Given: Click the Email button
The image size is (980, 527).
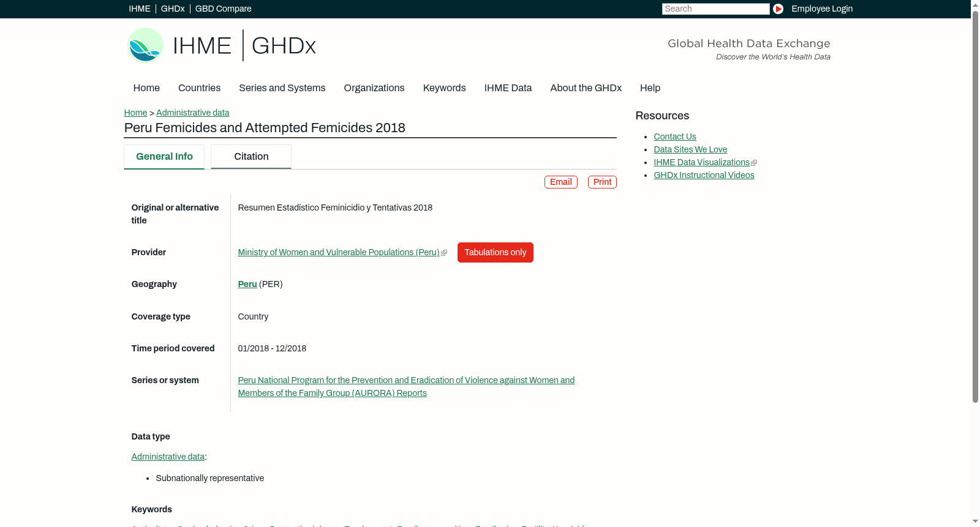Looking at the screenshot, I should [561, 182].
